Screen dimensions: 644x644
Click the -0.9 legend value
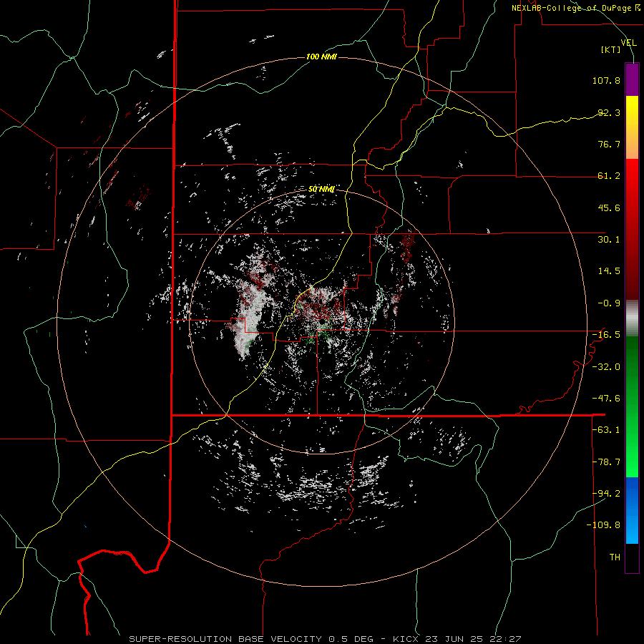click(x=609, y=303)
